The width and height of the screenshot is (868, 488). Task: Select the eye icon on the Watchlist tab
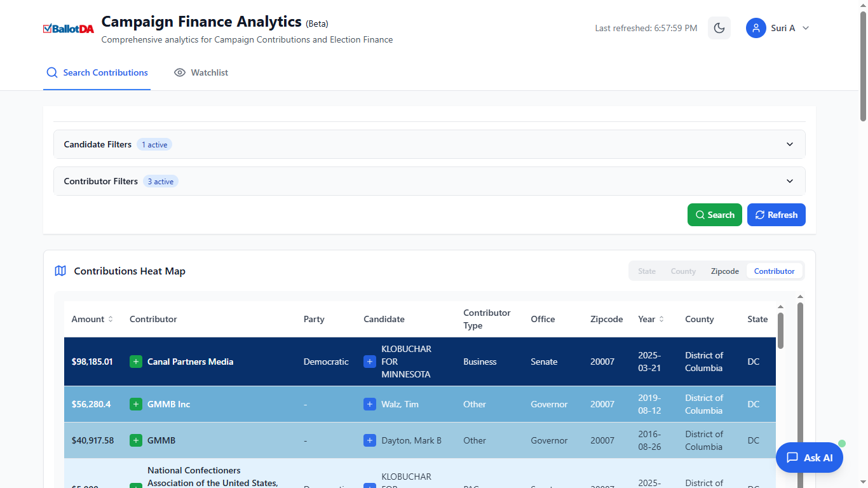click(180, 72)
